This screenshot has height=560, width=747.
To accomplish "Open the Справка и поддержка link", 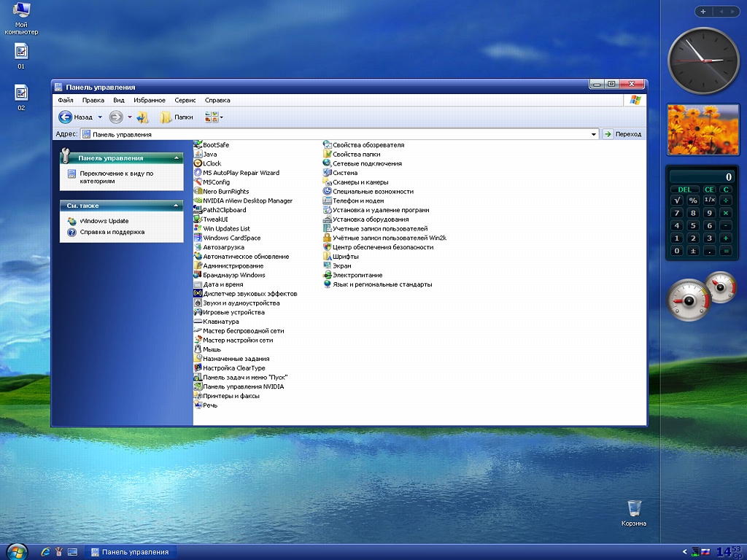I will (112, 232).
